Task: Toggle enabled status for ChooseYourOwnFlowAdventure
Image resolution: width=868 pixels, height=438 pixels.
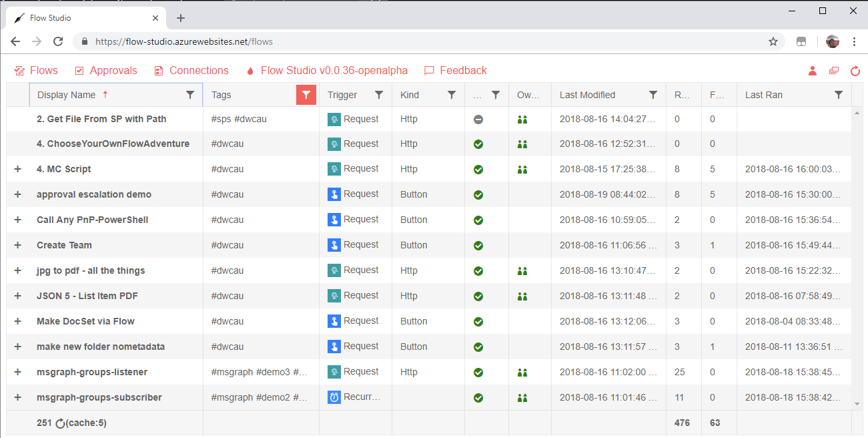Action: click(x=478, y=144)
